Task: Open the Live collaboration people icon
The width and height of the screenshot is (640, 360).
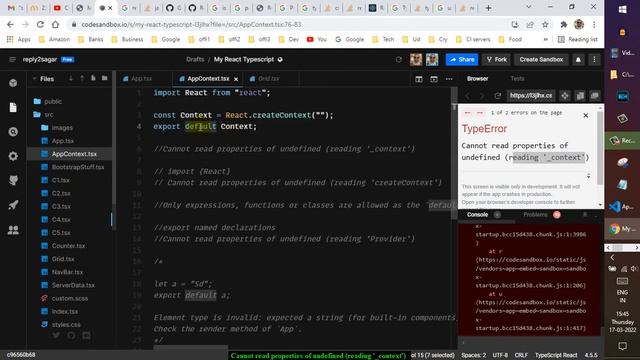Action: tap(13, 230)
